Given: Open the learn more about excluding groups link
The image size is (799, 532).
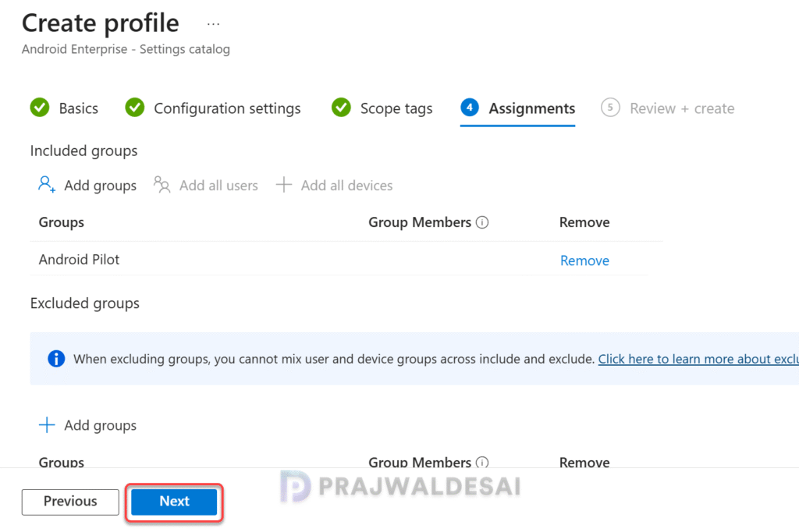Looking at the screenshot, I should [x=698, y=359].
